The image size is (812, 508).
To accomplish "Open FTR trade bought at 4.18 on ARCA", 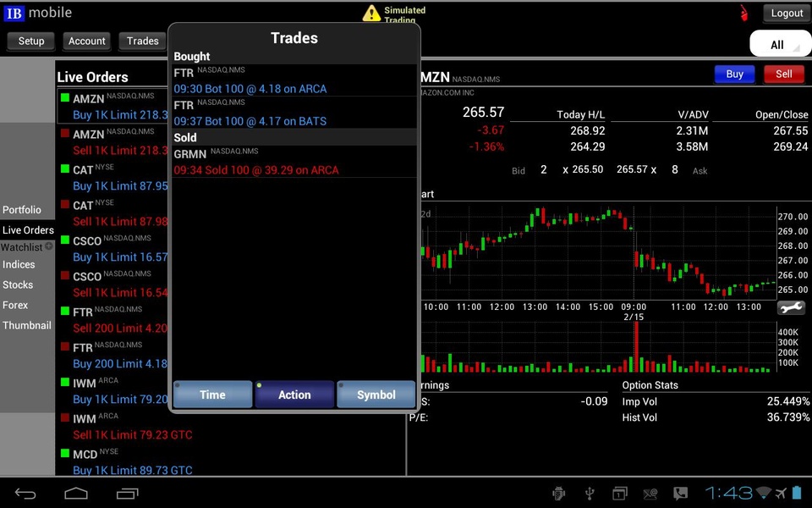I will (294, 81).
